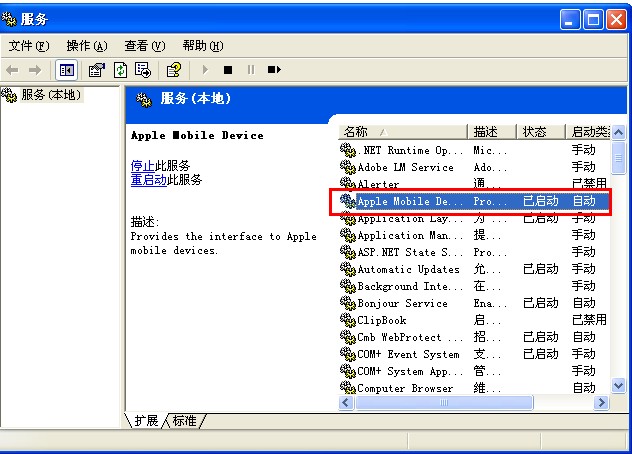Click gear icon of ClipBook row
This screenshot has width=632, height=454.
(x=347, y=320)
